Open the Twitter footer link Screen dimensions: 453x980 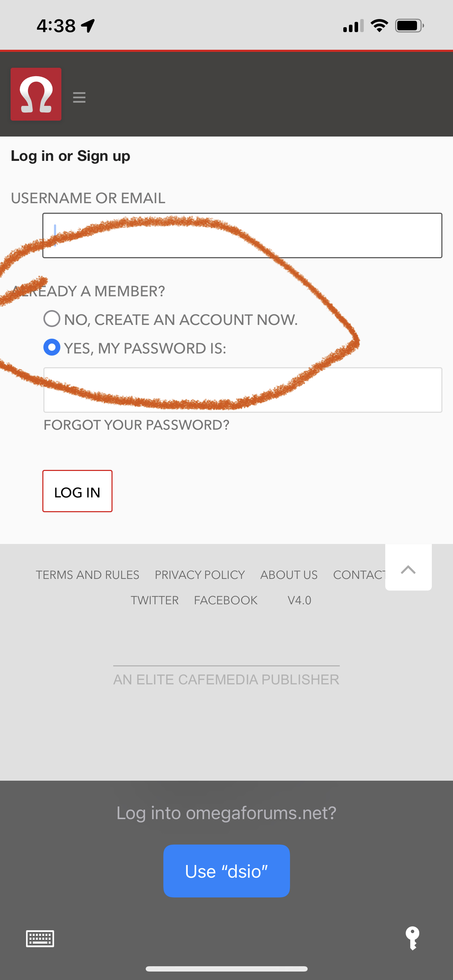point(155,600)
